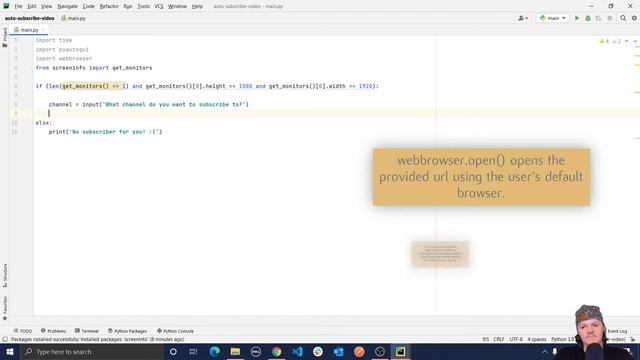This screenshot has height=360, width=640.
Task: Click main.py breadcrumb in navigation bar
Action: tap(74, 18)
